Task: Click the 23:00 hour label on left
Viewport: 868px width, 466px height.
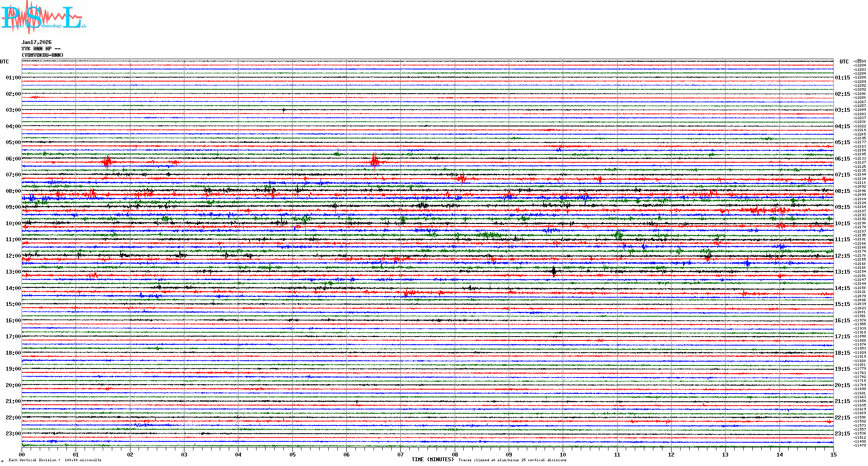Action: [x=13, y=434]
